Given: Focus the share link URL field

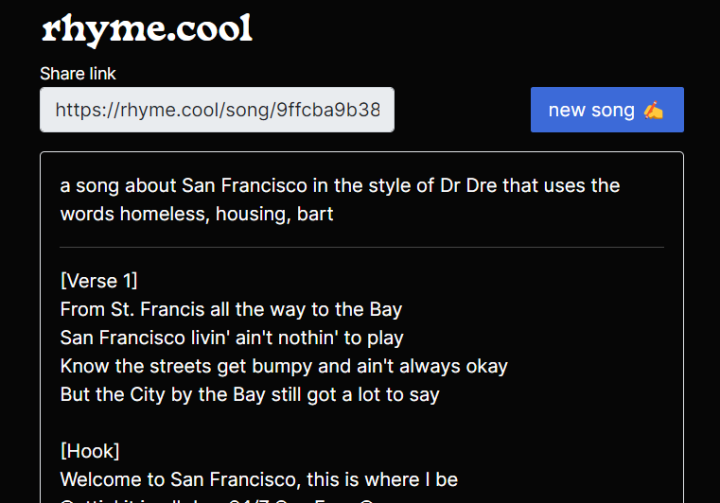Looking at the screenshot, I should click(217, 110).
